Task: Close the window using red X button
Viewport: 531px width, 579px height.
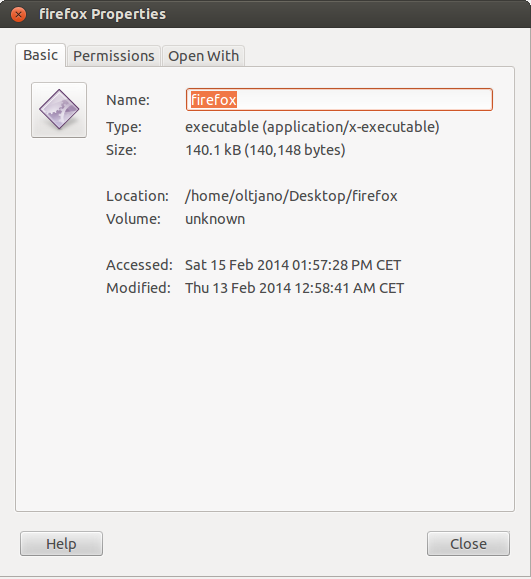Action: 18,14
